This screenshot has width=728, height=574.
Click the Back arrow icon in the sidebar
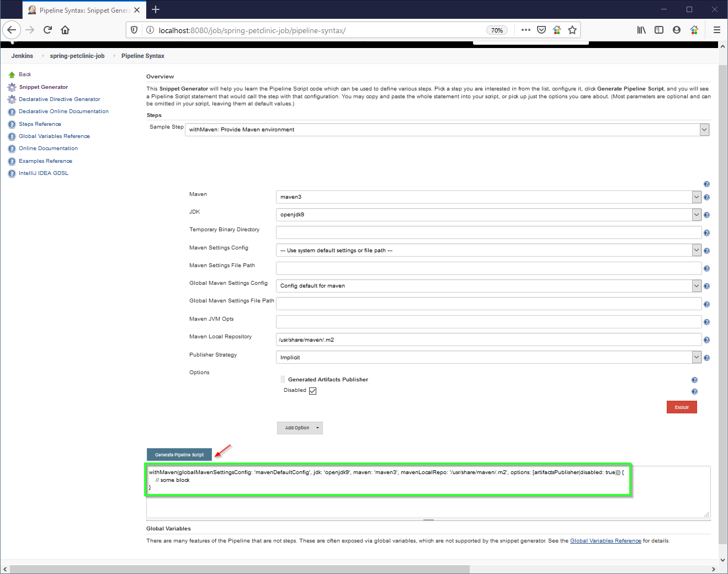click(x=12, y=75)
